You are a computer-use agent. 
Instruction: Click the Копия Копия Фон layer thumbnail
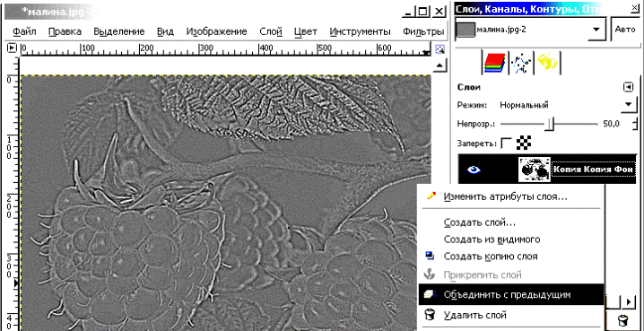[535, 169]
